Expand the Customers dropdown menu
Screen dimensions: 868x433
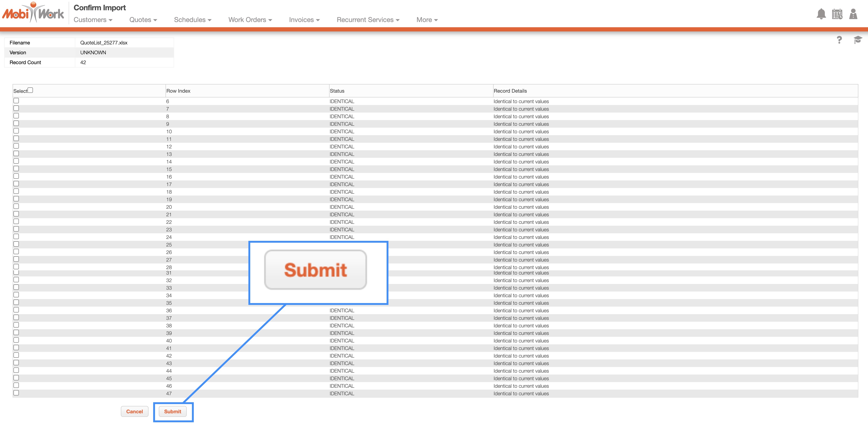point(93,20)
